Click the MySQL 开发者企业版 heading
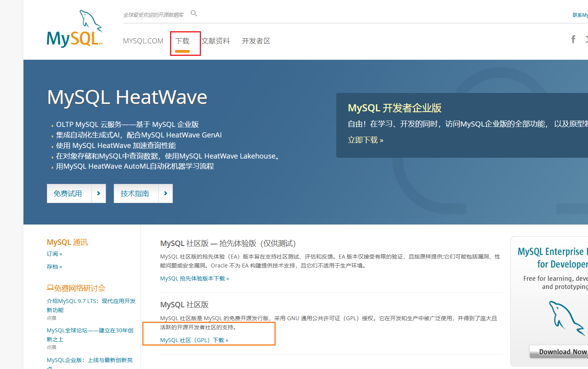Screen dimensions: 588x369 click(x=395, y=108)
